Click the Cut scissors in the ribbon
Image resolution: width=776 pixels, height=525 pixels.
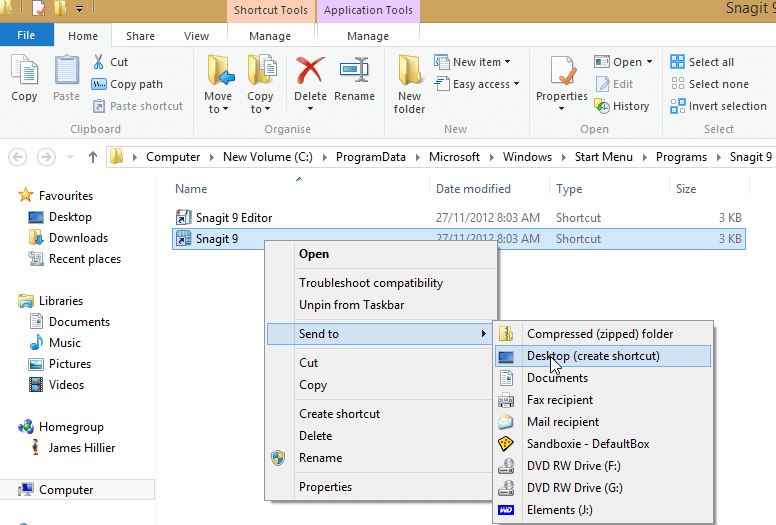coord(98,62)
